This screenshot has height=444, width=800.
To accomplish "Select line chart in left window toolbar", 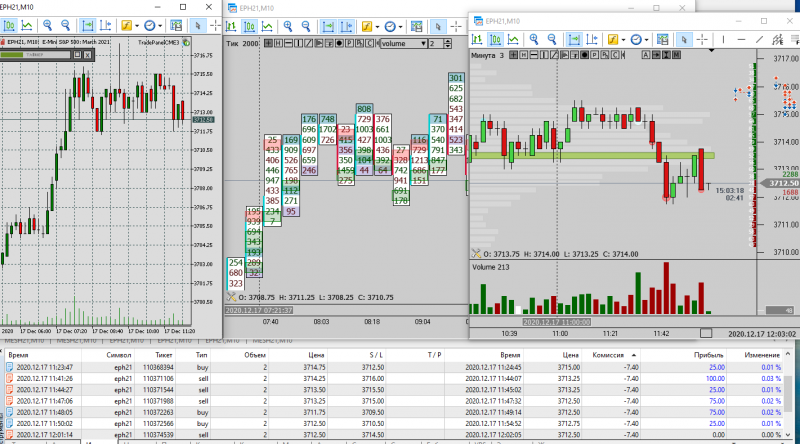I will point(27,25).
